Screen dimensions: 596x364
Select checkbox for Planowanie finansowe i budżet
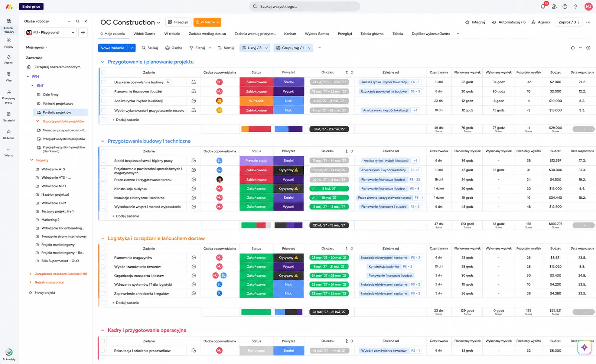pyautogui.click(x=103, y=91)
